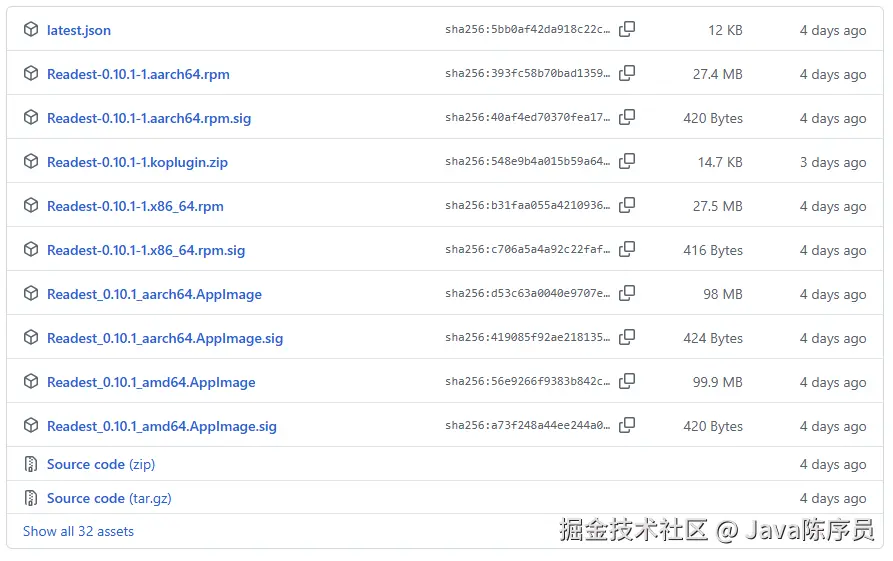
Task: Select the hash text sha256:a73f248a44ee244a0…
Action: [x=527, y=425]
